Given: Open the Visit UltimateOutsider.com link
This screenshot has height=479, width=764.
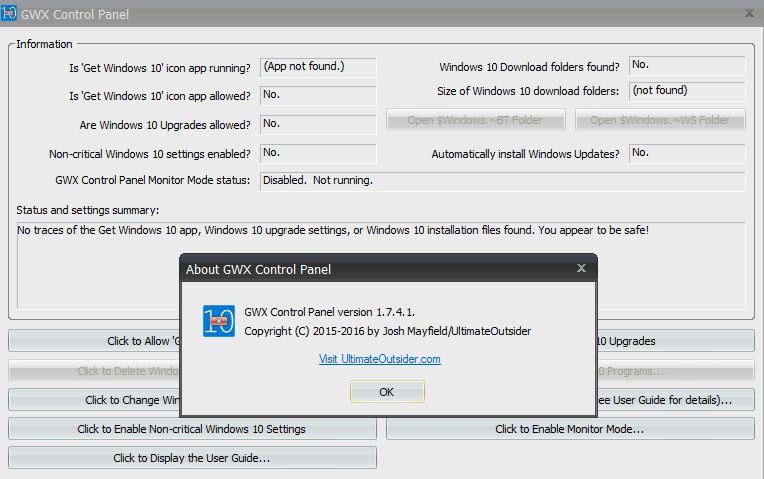Looking at the screenshot, I should pos(380,359).
